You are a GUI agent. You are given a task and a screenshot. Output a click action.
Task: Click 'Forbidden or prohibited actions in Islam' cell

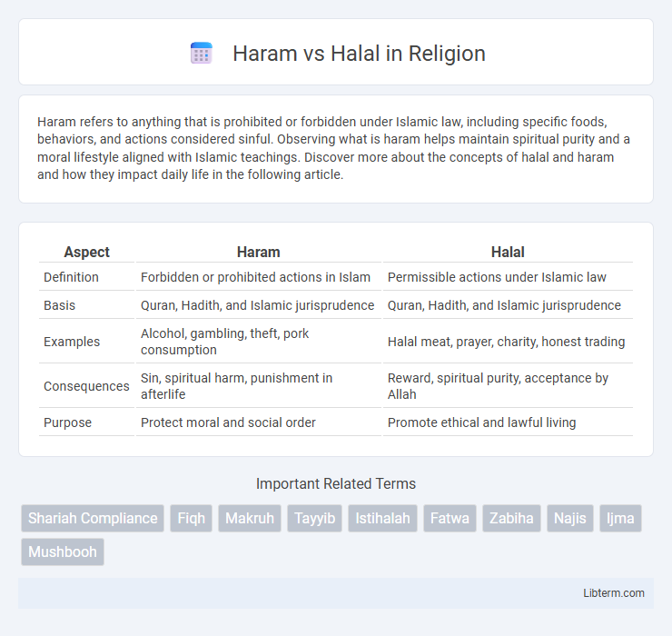pyautogui.click(x=259, y=277)
